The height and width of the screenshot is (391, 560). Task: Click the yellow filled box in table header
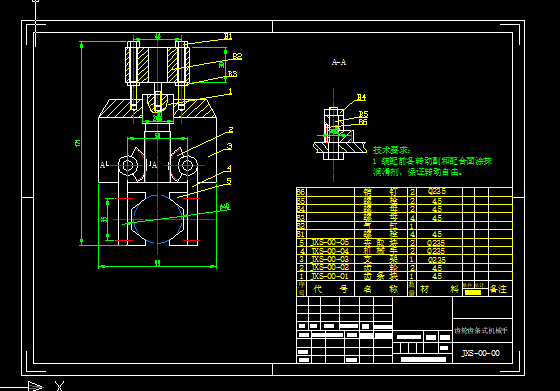click(x=472, y=292)
